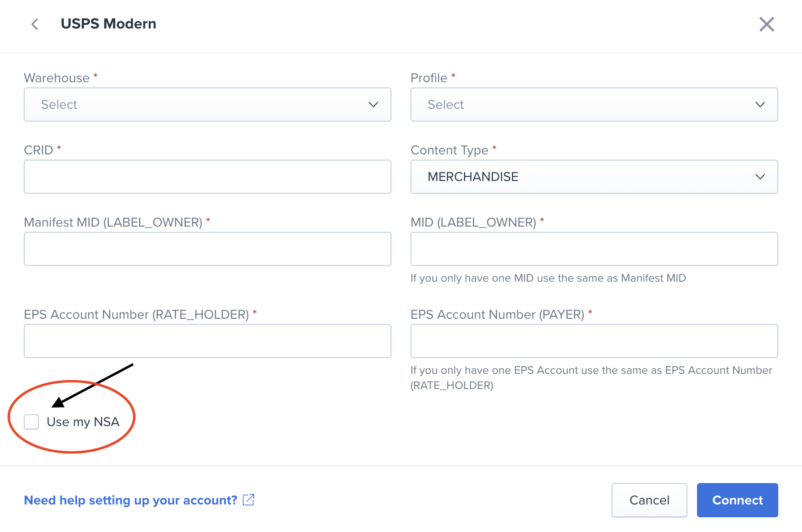Click the Connect button

[737, 500]
